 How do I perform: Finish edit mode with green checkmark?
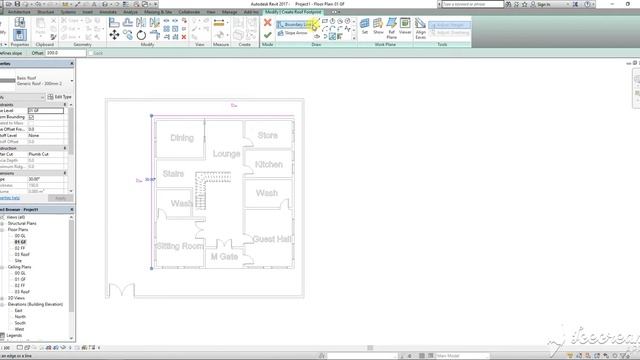(x=267, y=35)
